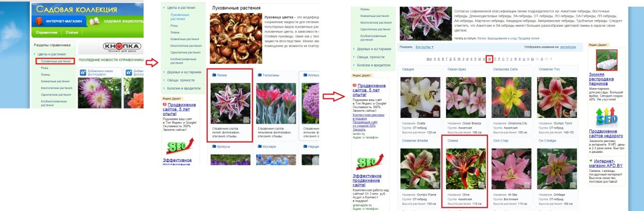The width and height of the screenshot is (644, 211).
Task: Click the folder icon next to Мускари
Action: pyautogui.click(x=259, y=147)
